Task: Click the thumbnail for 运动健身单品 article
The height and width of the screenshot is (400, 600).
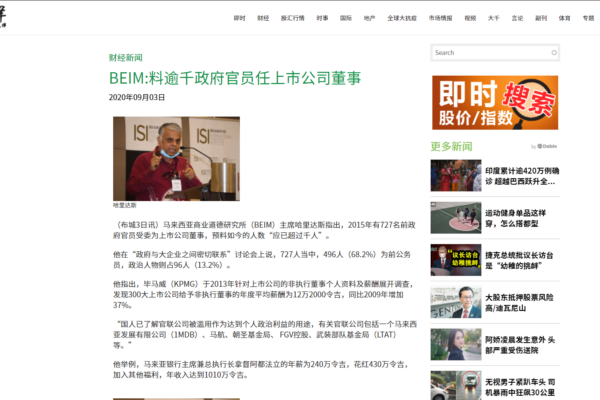Action: coord(456,218)
